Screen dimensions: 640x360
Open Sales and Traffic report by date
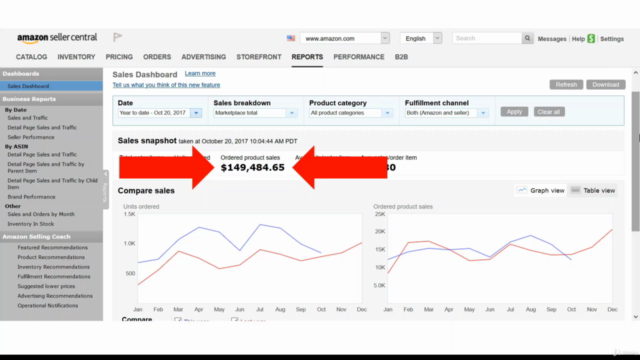(x=27, y=118)
